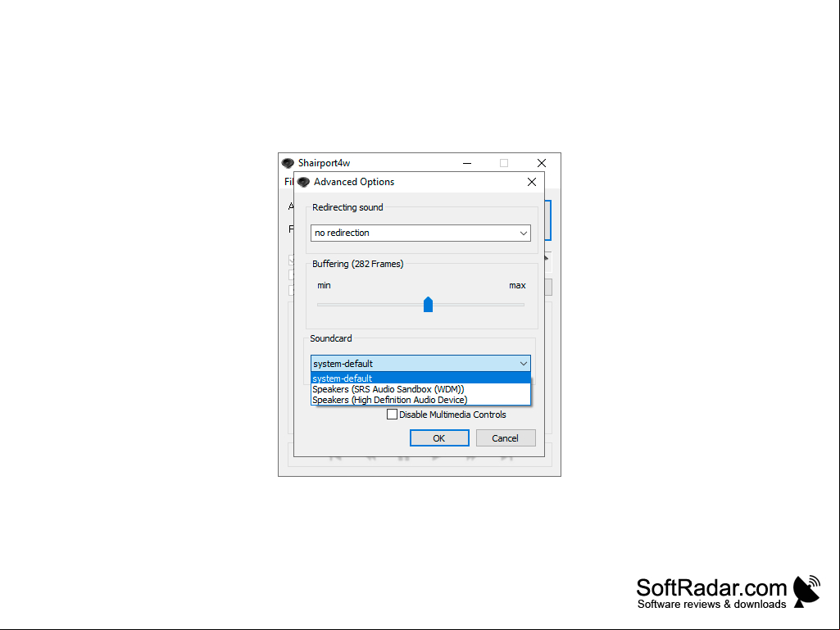Image resolution: width=840 pixels, height=630 pixels.
Task: Minimize the Shairport4w window
Action: pos(467,163)
